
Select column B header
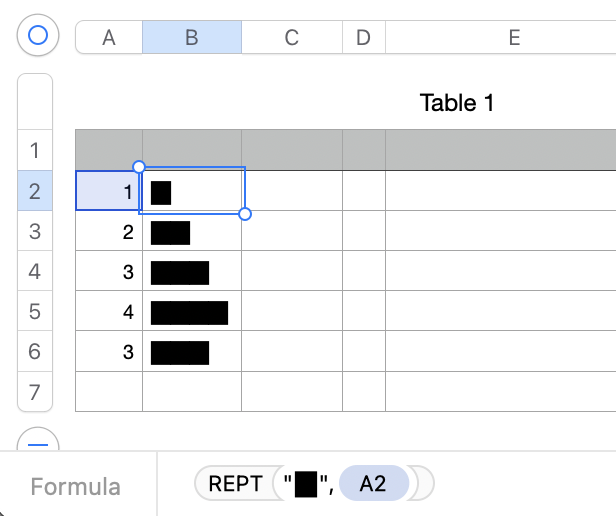[x=191, y=38]
